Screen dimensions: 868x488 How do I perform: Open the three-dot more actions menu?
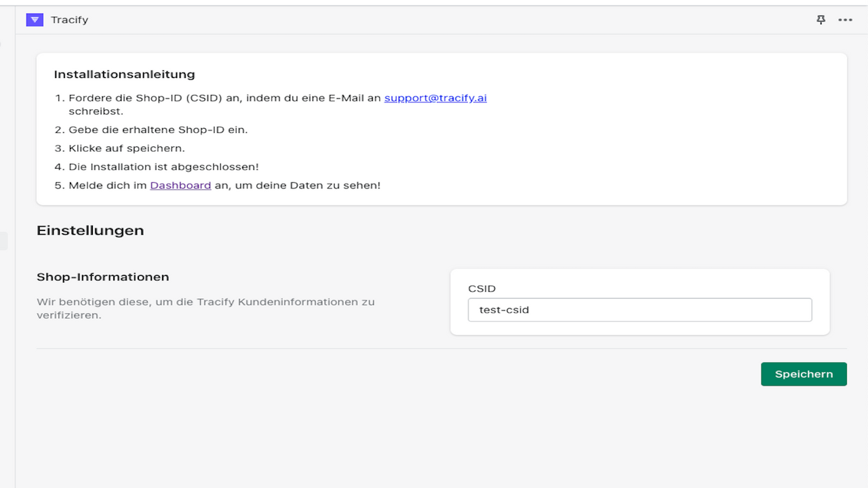coord(845,20)
